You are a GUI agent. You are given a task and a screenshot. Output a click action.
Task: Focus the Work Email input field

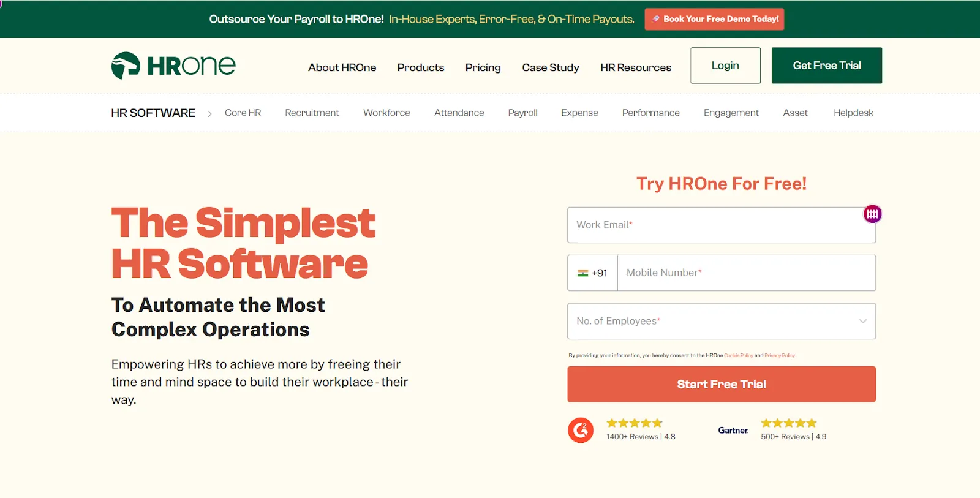[x=722, y=225]
